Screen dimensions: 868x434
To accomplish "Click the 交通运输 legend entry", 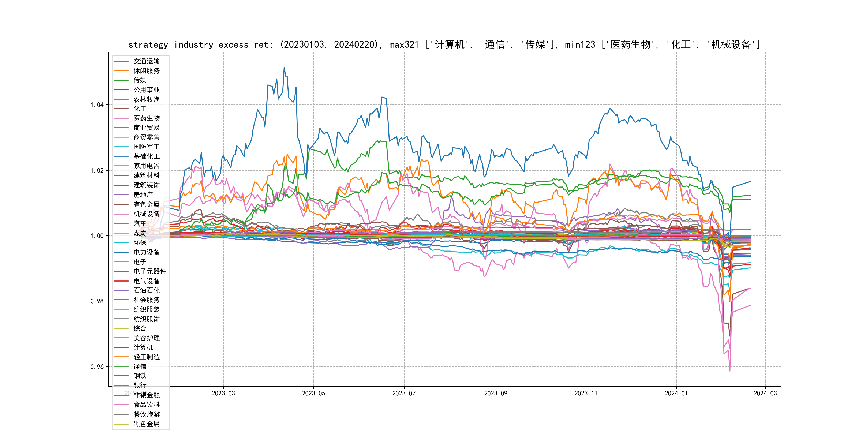I will pos(146,61).
